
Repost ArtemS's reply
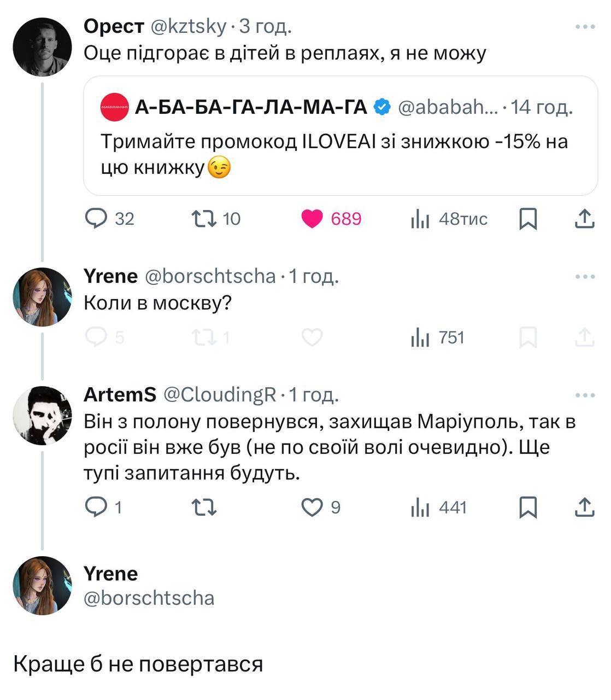click(x=204, y=507)
